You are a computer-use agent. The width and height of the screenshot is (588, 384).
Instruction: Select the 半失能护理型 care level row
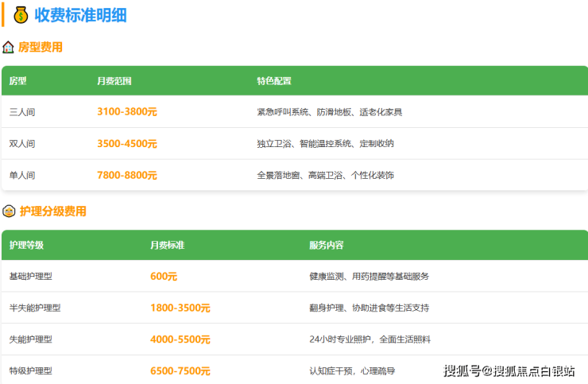pyautogui.click(x=35, y=308)
